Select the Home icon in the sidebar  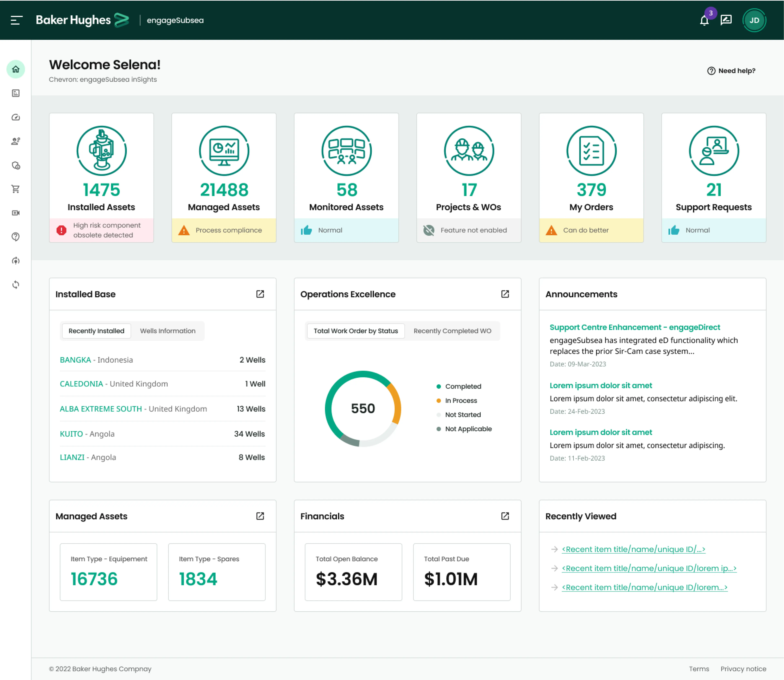pyautogui.click(x=16, y=69)
